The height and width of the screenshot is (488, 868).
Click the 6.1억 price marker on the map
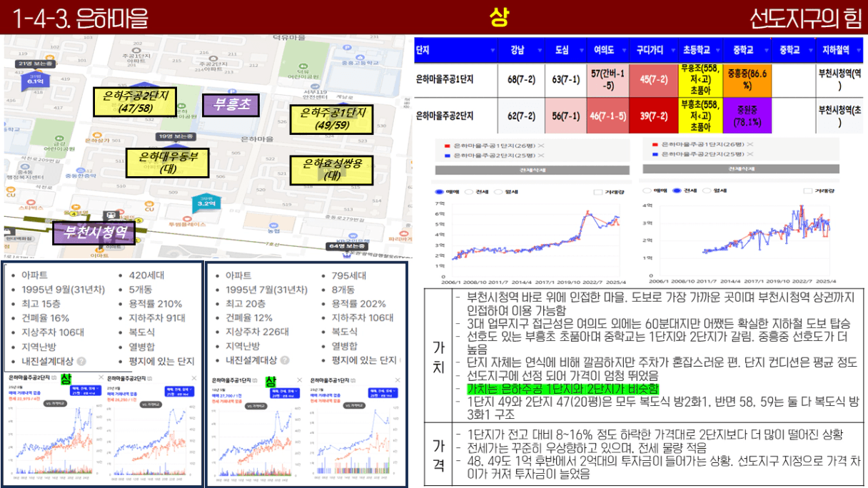point(36,80)
